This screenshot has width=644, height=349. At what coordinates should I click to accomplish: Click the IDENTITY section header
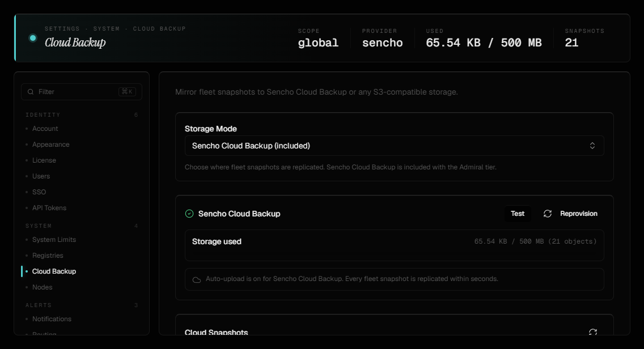[x=43, y=115]
